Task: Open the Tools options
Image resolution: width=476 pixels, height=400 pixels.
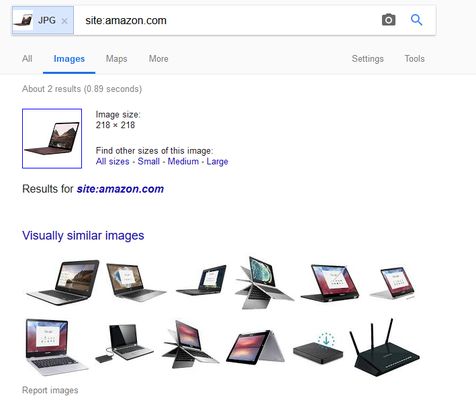Action: click(414, 59)
